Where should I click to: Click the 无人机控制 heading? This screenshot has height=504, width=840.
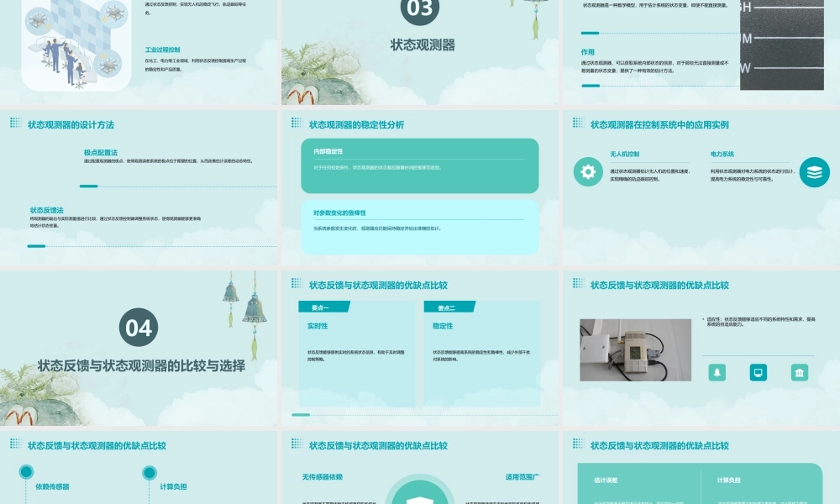click(x=625, y=154)
